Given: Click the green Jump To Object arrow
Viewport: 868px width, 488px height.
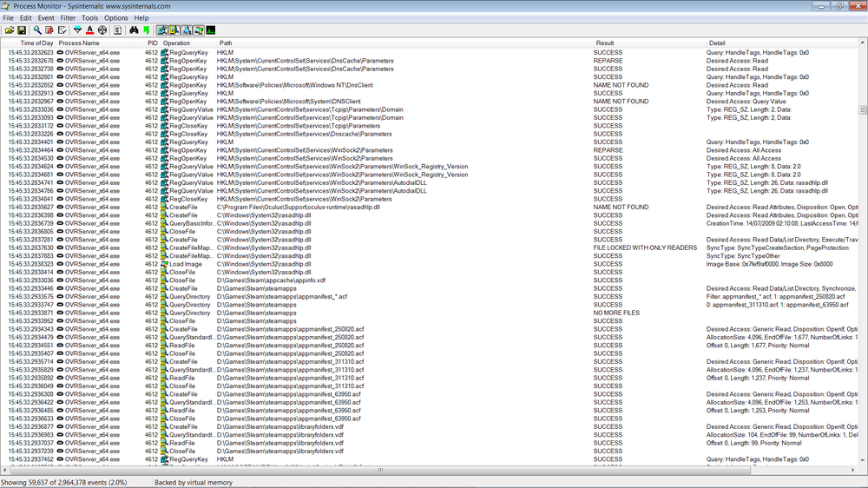Looking at the screenshot, I should click(146, 30).
